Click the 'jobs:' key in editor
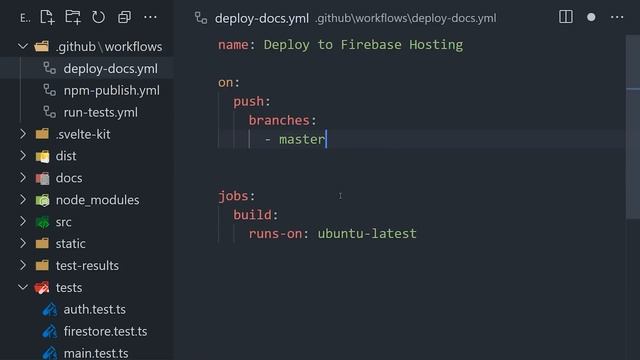Screen dimensions: 640x360 click(237, 196)
